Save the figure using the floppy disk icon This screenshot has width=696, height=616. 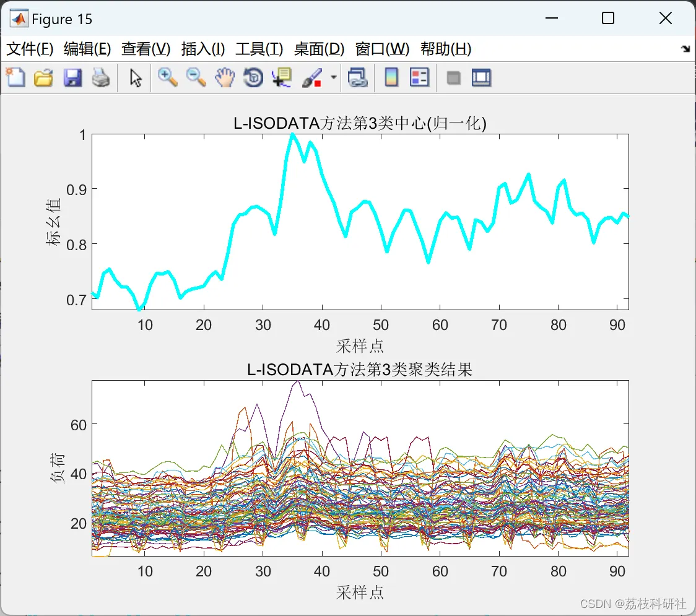pyautogui.click(x=72, y=77)
